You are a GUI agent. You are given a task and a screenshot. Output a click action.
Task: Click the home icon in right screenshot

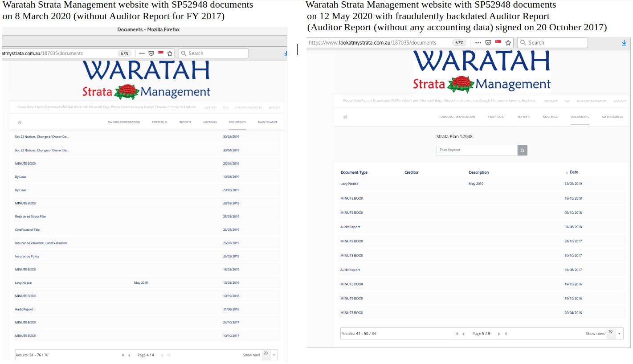coord(345,117)
